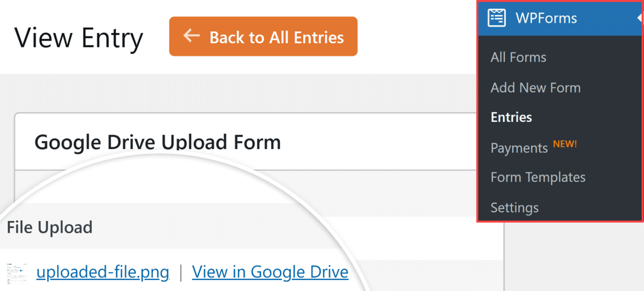
Task: Open the Entries menu item
Action: pos(511,117)
